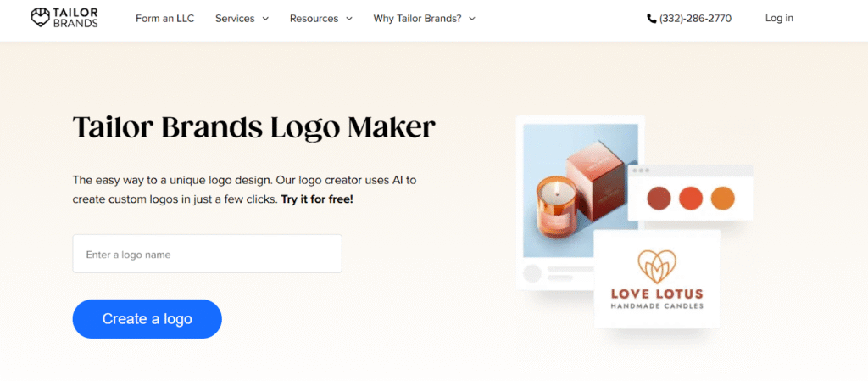Click the Enter a logo name field
Image resolution: width=868 pixels, height=381 pixels.
point(207,254)
